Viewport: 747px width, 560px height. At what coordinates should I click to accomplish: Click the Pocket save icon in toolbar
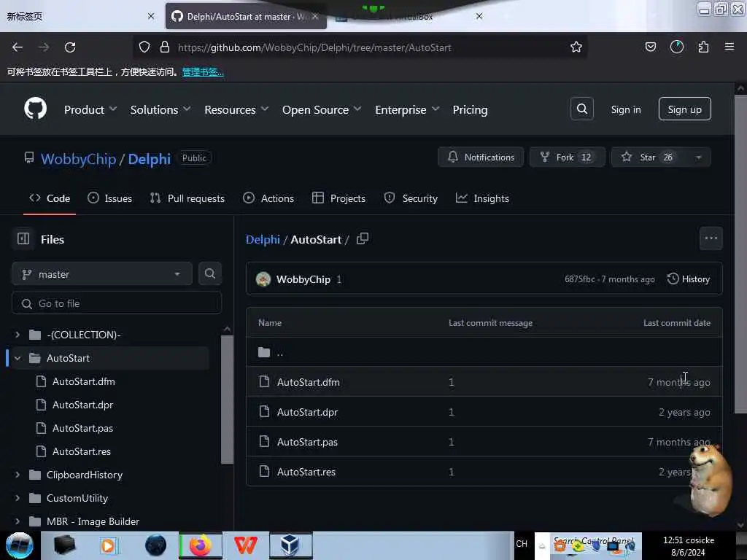tap(650, 47)
